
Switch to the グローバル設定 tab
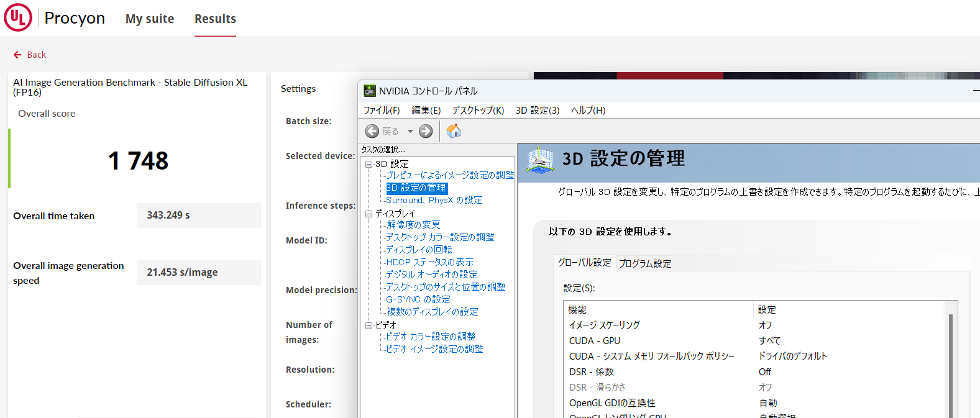pyautogui.click(x=584, y=263)
